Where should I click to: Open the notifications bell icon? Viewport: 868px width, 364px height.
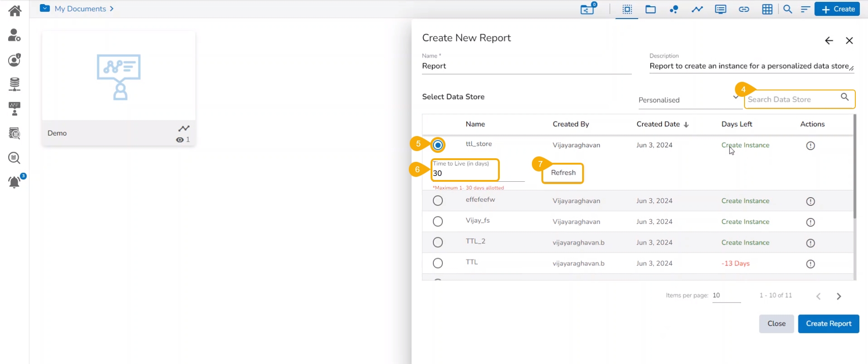click(x=14, y=182)
